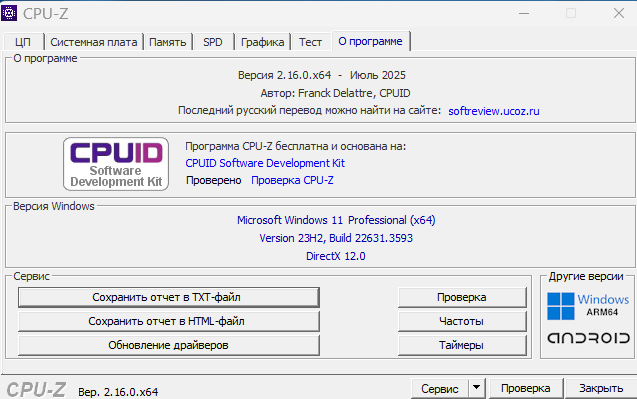Open the softreview.ucoz.ru link

(494, 111)
